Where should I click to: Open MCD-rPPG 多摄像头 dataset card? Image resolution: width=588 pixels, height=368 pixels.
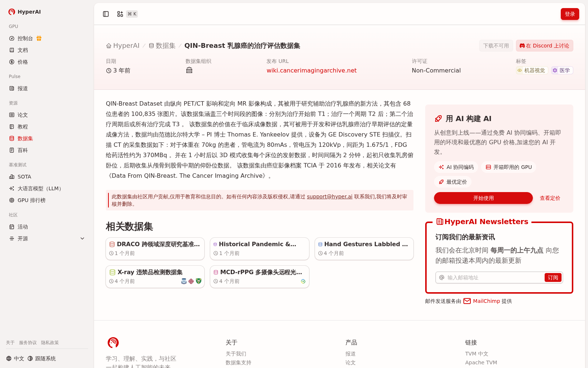click(x=259, y=277)
